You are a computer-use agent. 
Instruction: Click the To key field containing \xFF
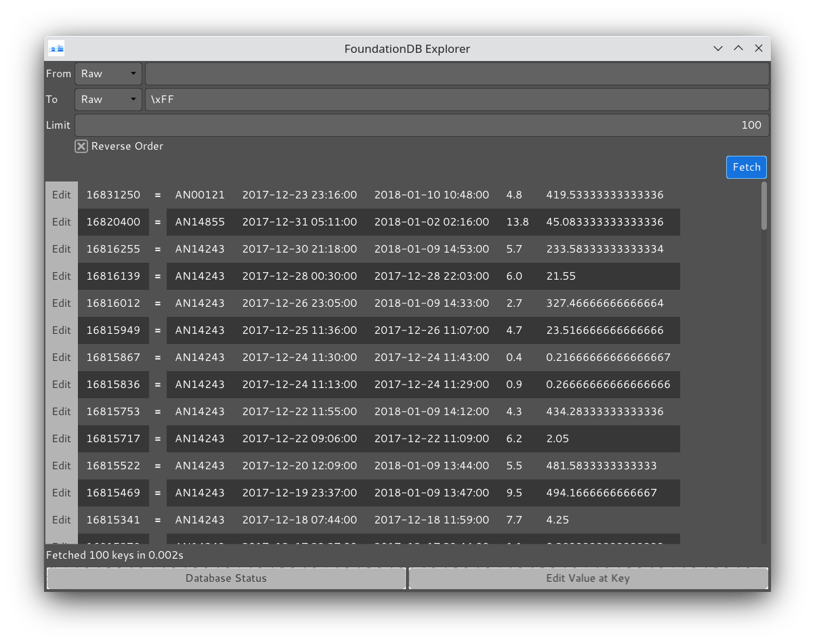[x=457, y=99]
